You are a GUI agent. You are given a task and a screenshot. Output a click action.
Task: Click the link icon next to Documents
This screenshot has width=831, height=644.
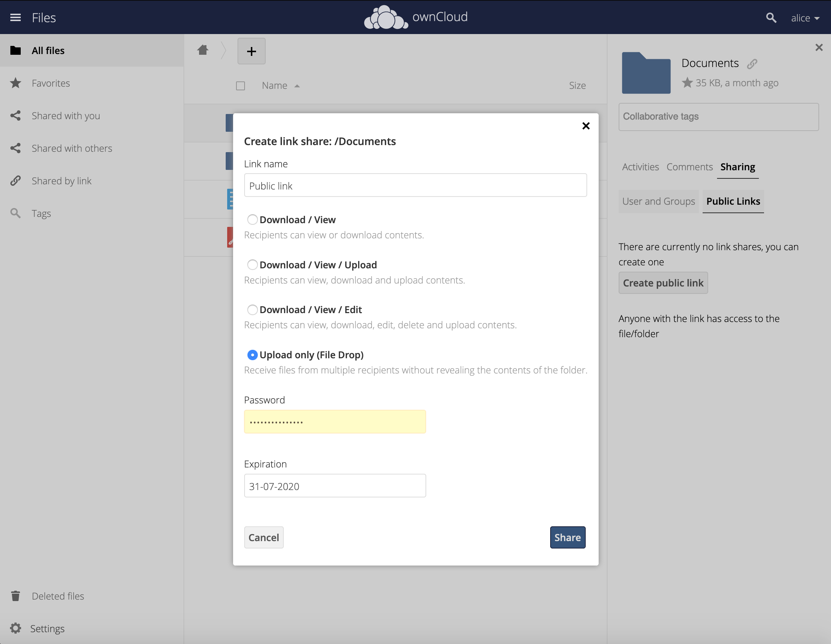point(752,64)
